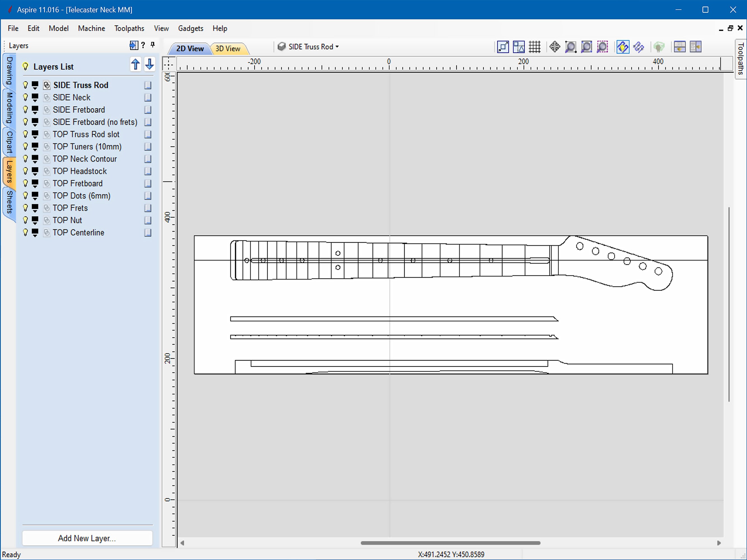The image size is (747, 560).
Task: Pin the Layers panel open
Action: click(x=153, y=45)
